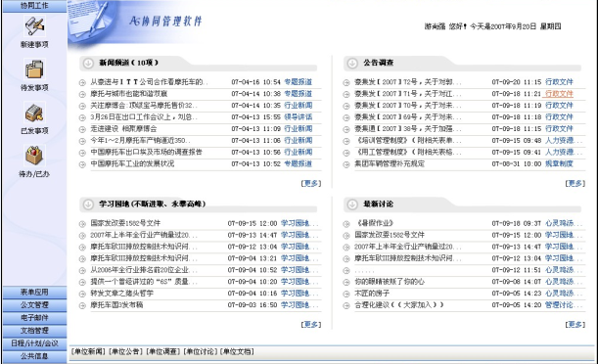Click 专题报道 link for 从泰进与ITT公司合作 row
The width and height of the screenshot is (598, 364).
coord(299,82)
